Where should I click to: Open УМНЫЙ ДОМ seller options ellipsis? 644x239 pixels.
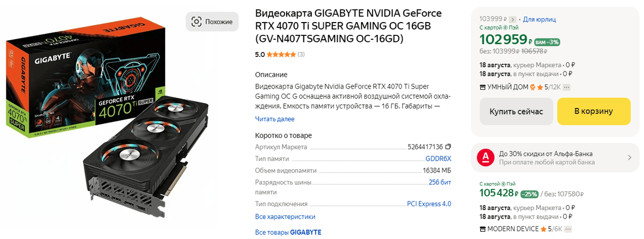click(566, 87)
